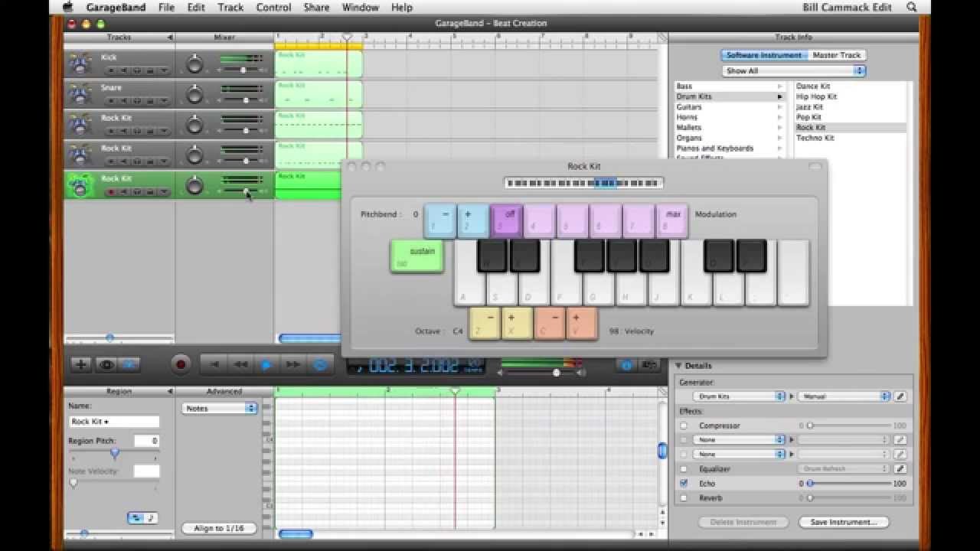
Task: Open the Drum Kits generator dropdown
Action: pyautogui.click(x=740, y=396)
